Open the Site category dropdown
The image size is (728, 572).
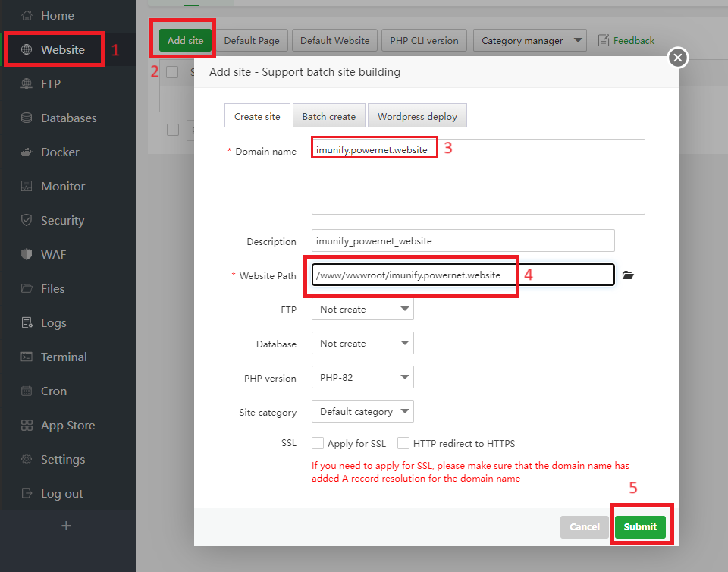click(362, 412)
